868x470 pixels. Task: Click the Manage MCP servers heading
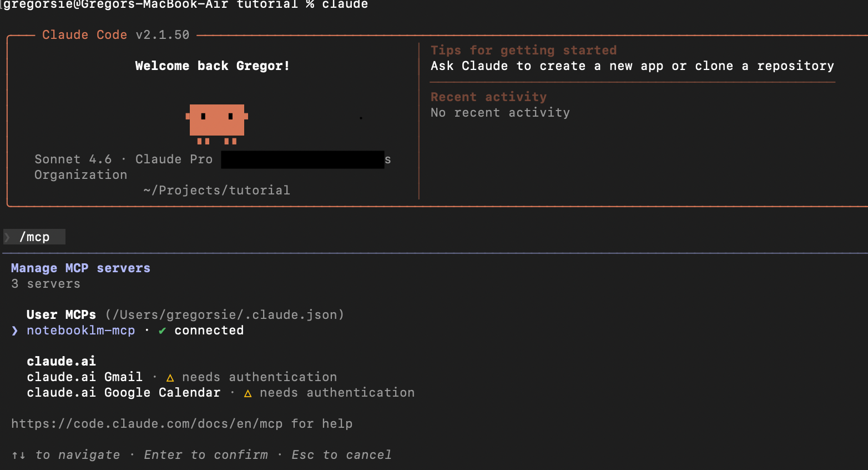(x=80, y=268)
